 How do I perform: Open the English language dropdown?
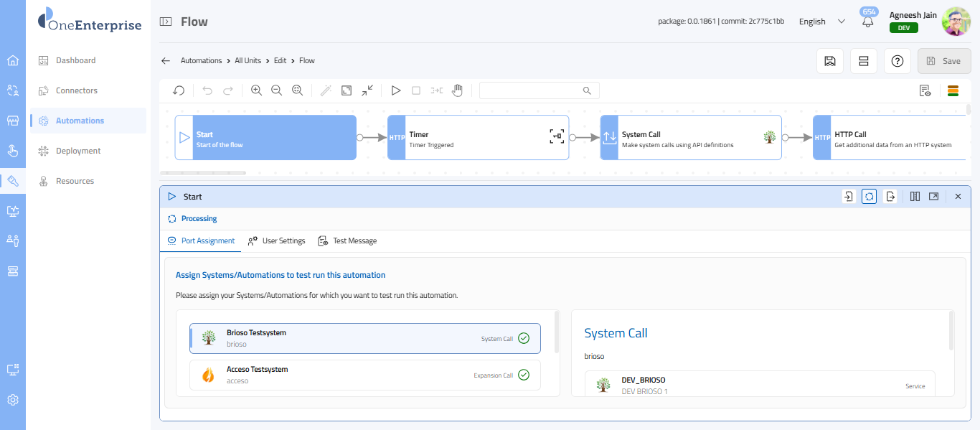[x=822, y=22]
